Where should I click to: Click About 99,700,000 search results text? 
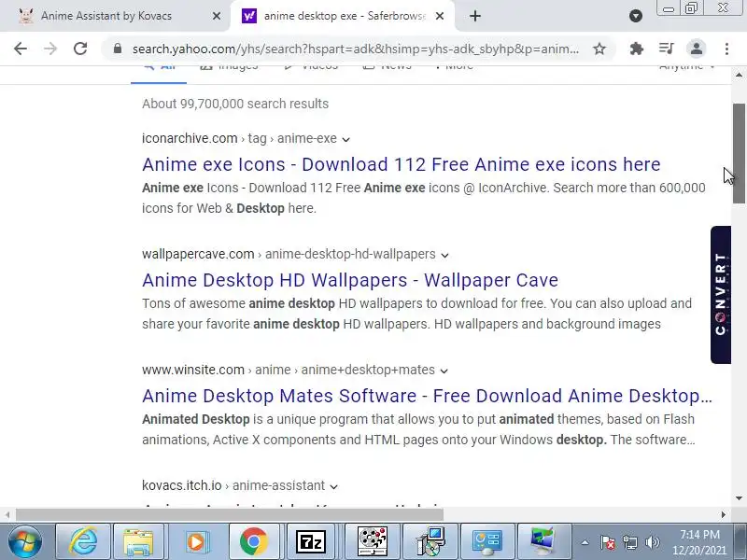click(x=235, y=104)
